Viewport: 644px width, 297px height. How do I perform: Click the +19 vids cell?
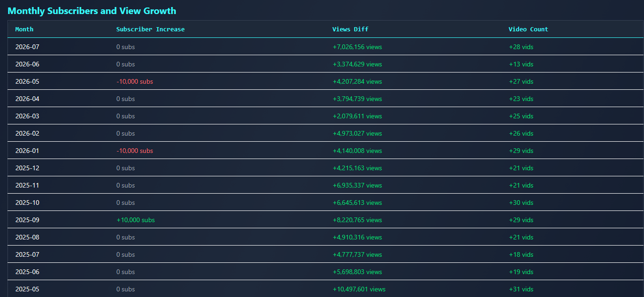click(x=521, y=272)
